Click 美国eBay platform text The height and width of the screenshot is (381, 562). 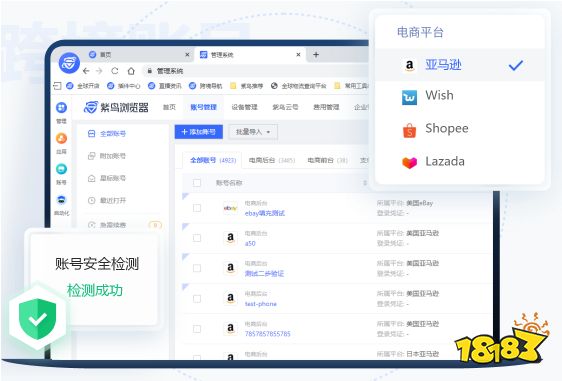419,203
